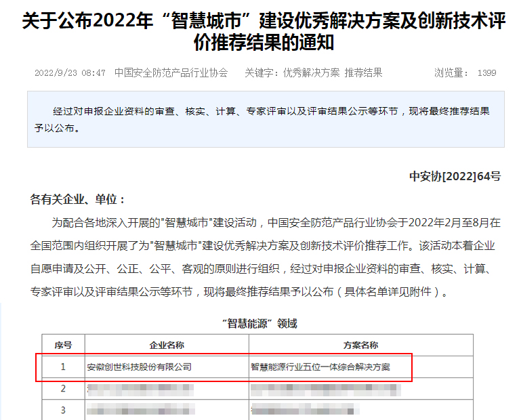
Task: Click the publish date 2022/9/23 08:47
Action: 70,73
